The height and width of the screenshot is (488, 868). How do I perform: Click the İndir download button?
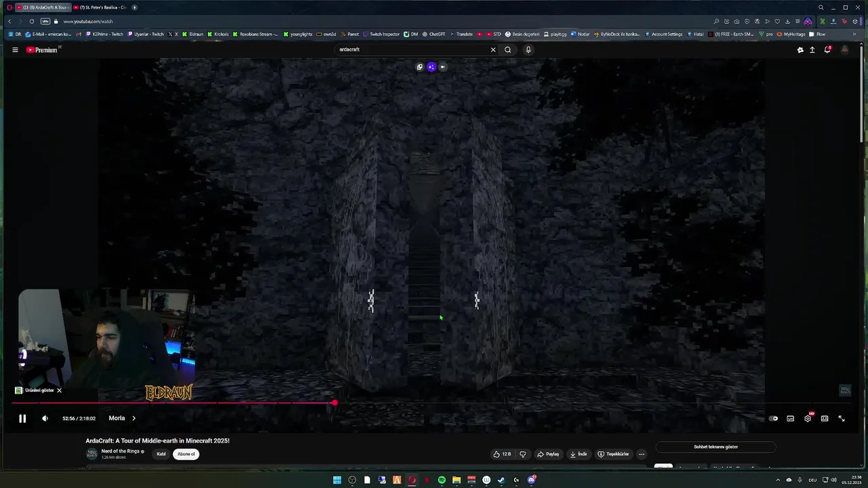tap(579, 454)
